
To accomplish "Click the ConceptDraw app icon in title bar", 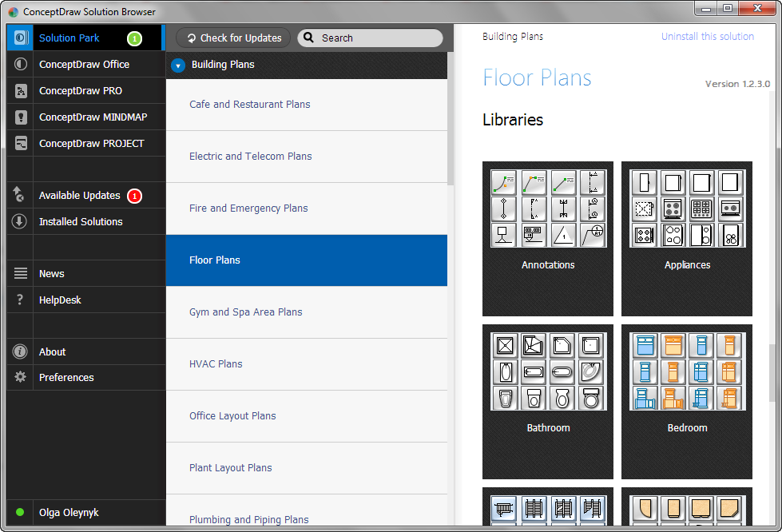I will [x=14, y=12].
